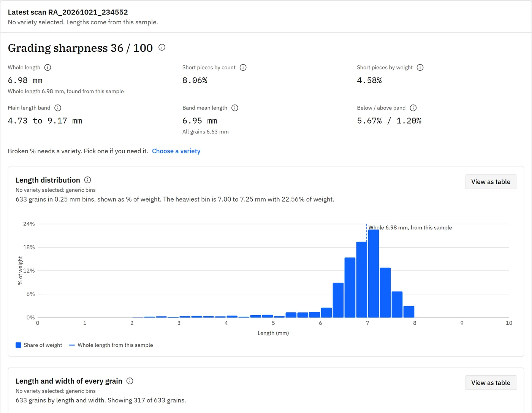Toggle Whole length from this sample legend entry
This screenshot has width=532, height=413.
pos(111,345)
